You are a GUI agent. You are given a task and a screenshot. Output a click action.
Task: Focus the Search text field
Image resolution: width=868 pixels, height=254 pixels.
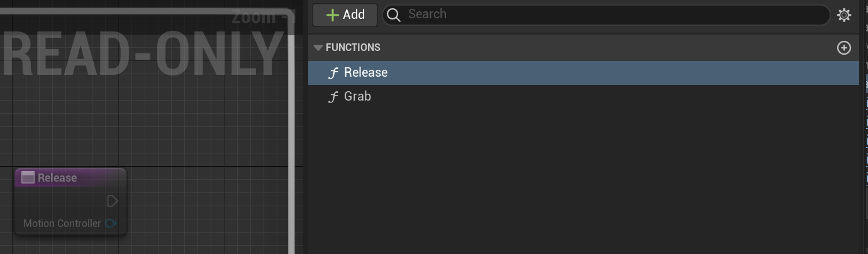pos(604,14)
